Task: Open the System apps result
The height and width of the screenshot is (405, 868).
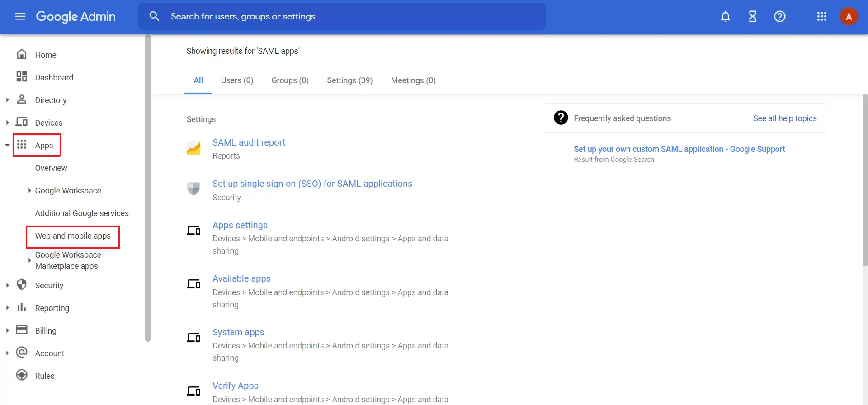Action: pos(238,332)
